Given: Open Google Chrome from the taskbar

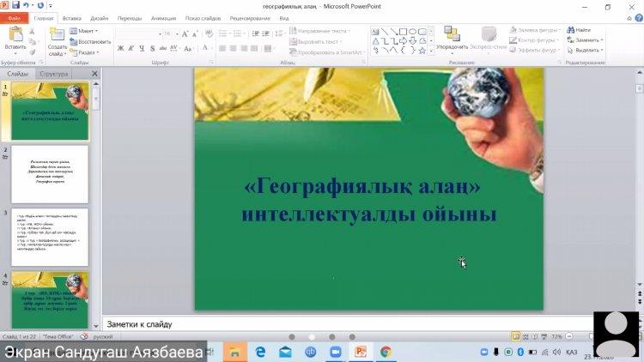Looking at the screenshot, I should coord(386,352).
